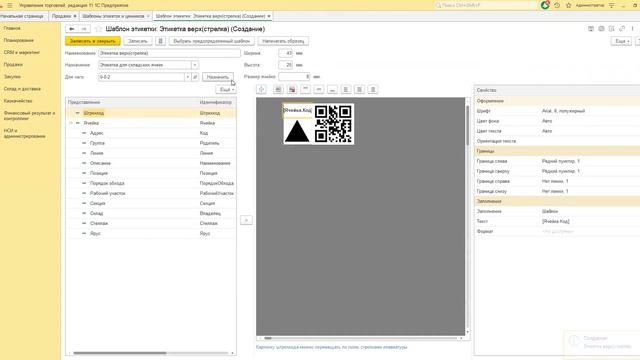This screenshot has width=640, height=360.
Task: Click the black triangle arrow image
Action: [297, 131]
